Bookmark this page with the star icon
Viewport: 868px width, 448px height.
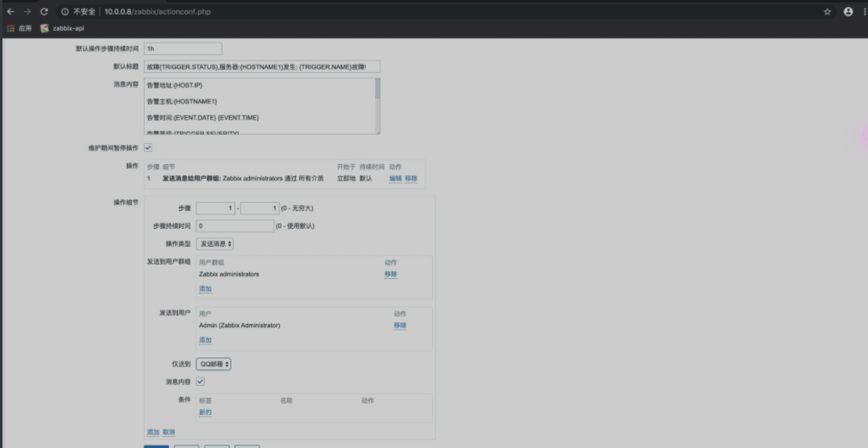pos(827,11)
